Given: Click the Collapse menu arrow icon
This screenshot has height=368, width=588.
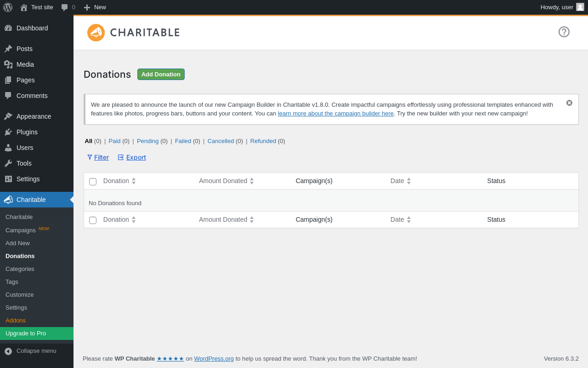Looking at the screenshot, I should [8, 351].
